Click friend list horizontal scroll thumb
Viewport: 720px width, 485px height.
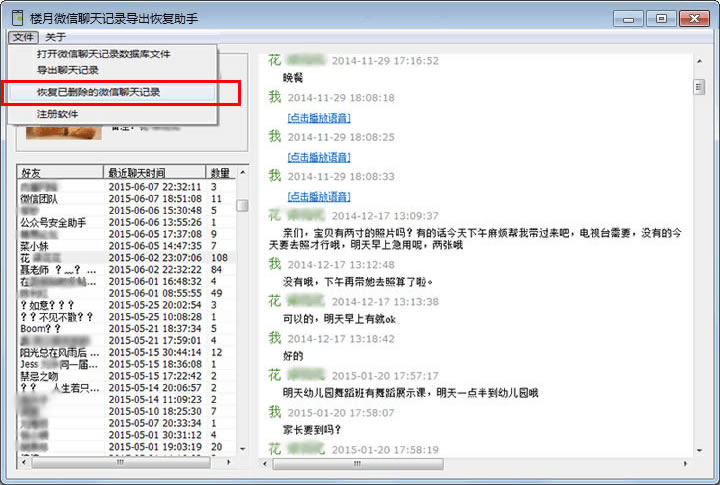120,462
